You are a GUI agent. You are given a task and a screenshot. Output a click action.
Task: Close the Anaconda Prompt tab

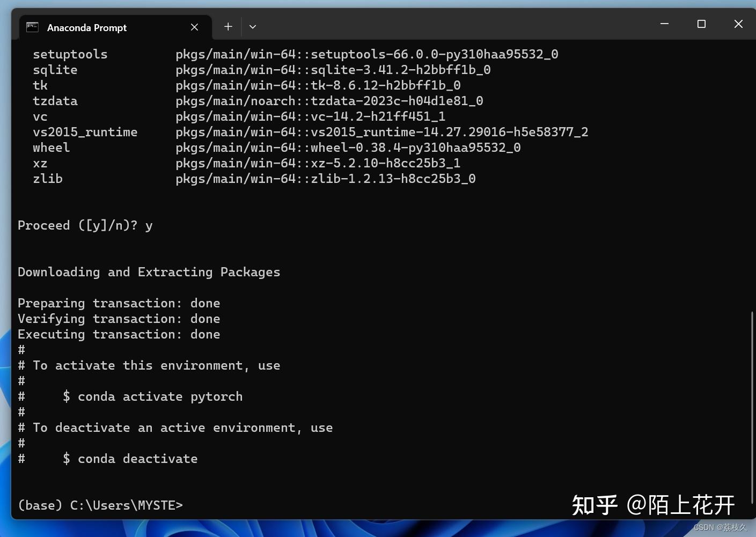(194, 27)
